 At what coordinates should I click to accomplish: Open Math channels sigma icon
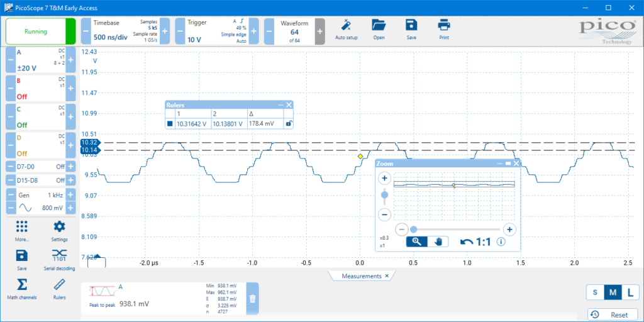pyautogui.click(x=22, y=285)
